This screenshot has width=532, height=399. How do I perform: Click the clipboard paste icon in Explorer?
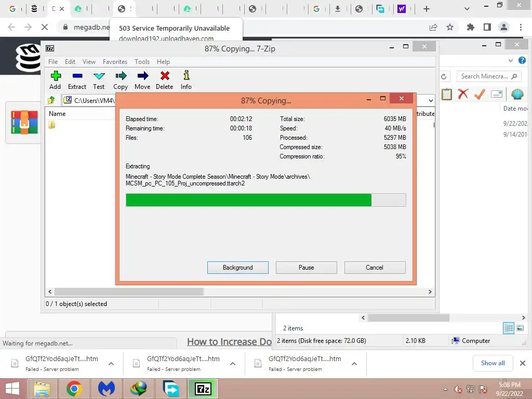pyautogui.click(x=446, y=94)
